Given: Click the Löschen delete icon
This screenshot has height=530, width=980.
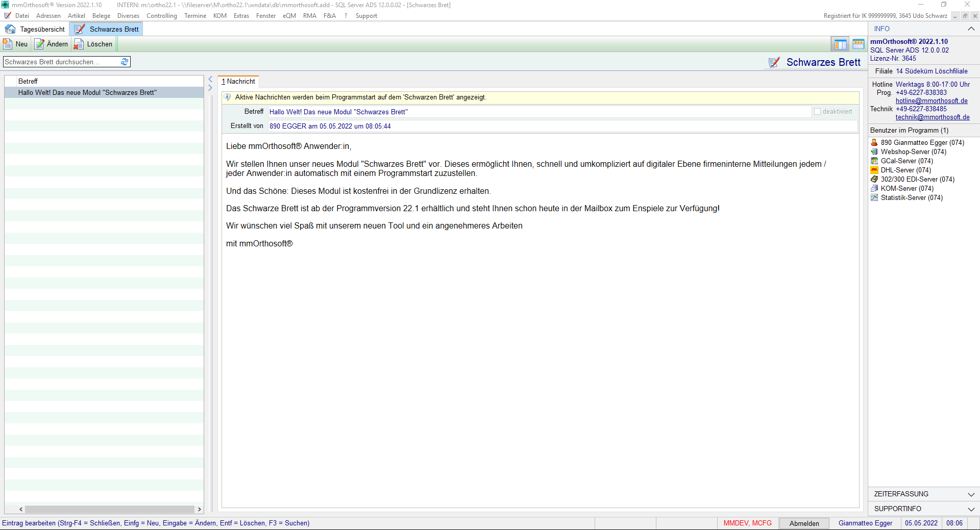Looking at the screenshot, I should (x=79, y=44).
